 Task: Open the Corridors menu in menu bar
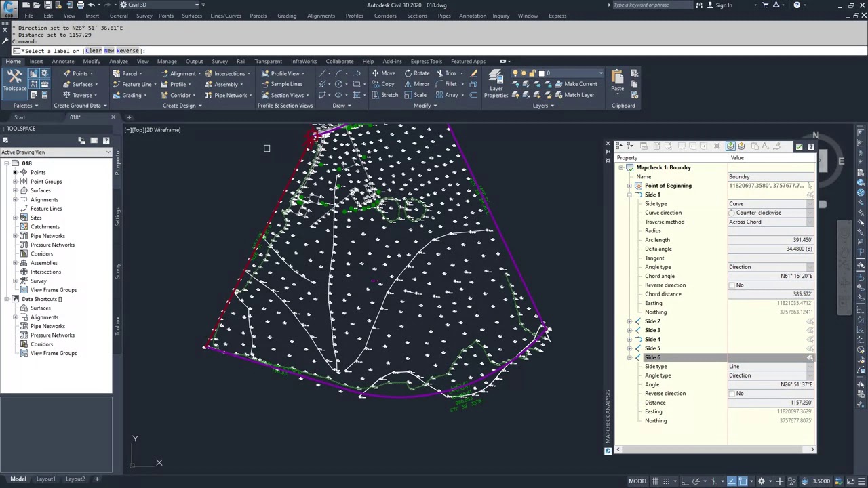pyautogui.click(x=385, y=16)
